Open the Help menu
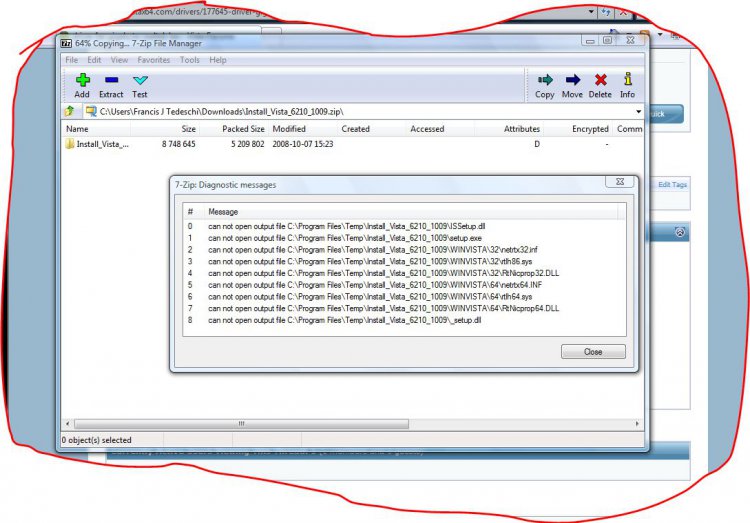This screenshot has height=523, width=750. [x=218, y=60]
